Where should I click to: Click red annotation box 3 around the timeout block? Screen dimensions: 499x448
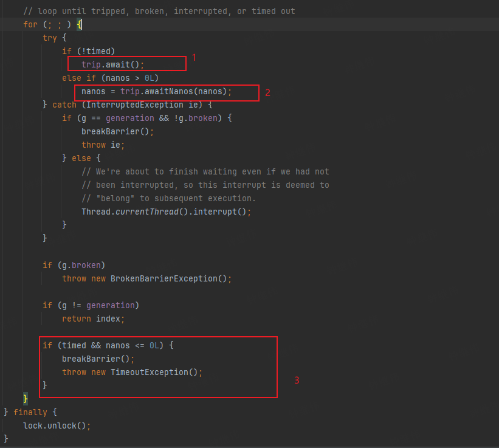coord(158,367)
